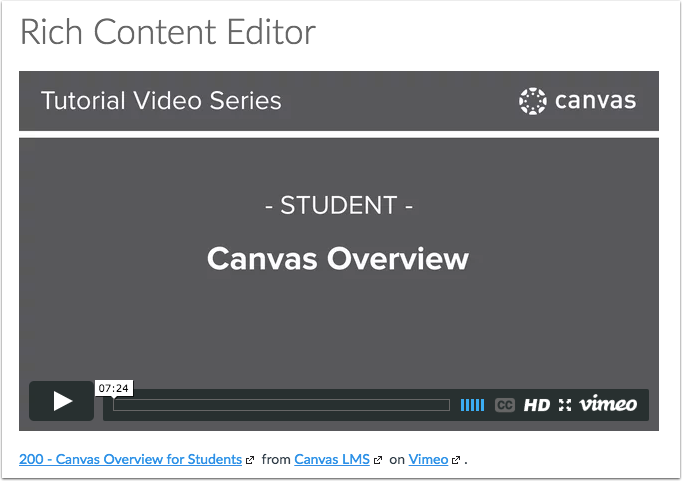
Task: Play the Canvas Overview video
Action: click(x=61, y=401)
